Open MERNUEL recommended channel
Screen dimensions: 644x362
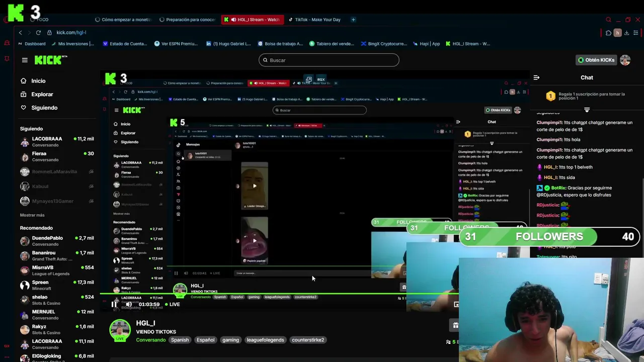coord(57,315)
